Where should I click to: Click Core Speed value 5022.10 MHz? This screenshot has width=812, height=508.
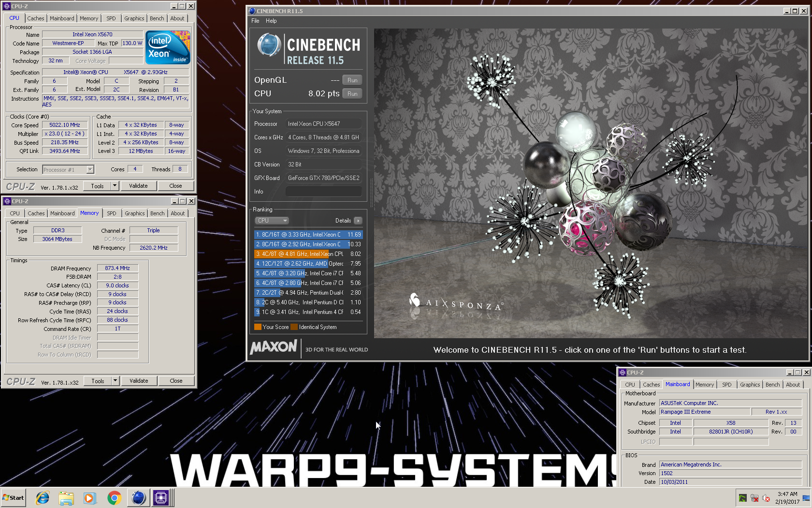(x=65, y=125)
